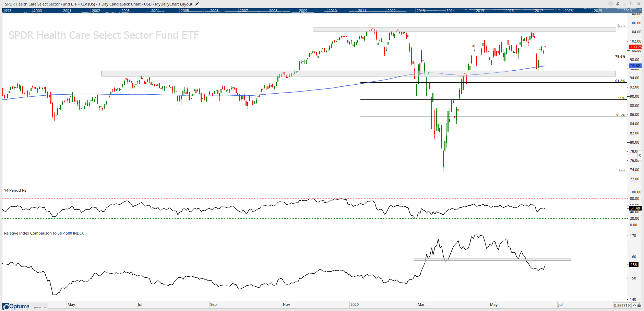
Task: Click the XY scale mode button
Action: (x=634, y=305)
